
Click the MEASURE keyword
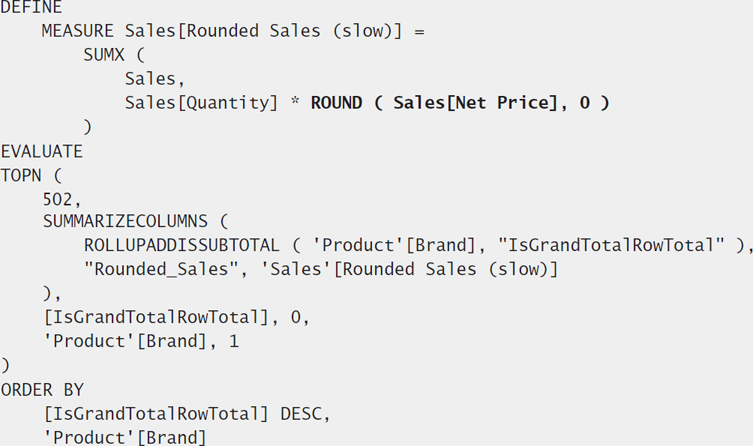coord(77,31)
